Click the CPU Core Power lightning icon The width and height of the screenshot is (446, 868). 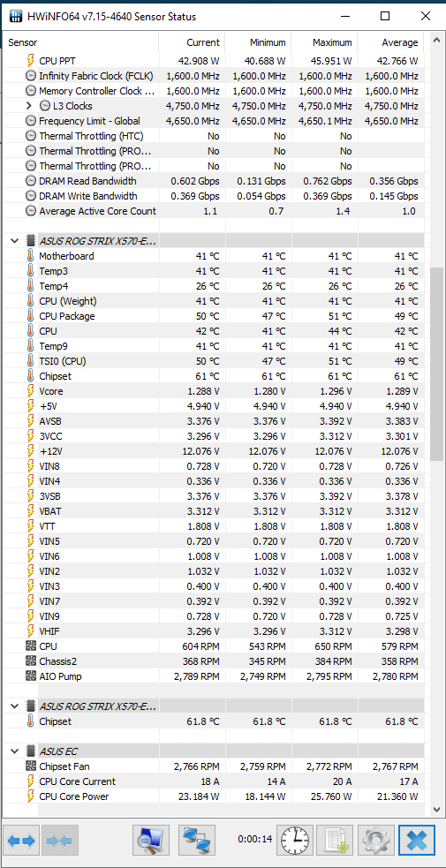point(30,796)
